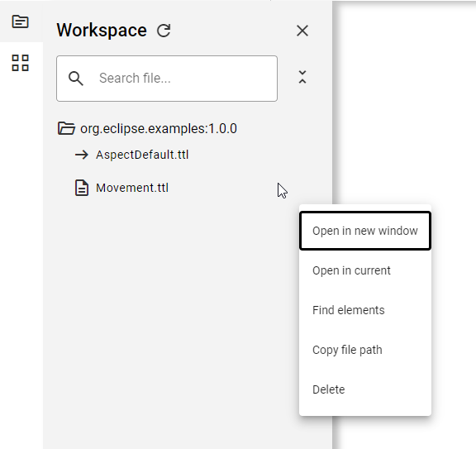Close the Workspace panel
Image resolution: width=476 pixels, height=449 pixels.
click(x=302, y=31)
